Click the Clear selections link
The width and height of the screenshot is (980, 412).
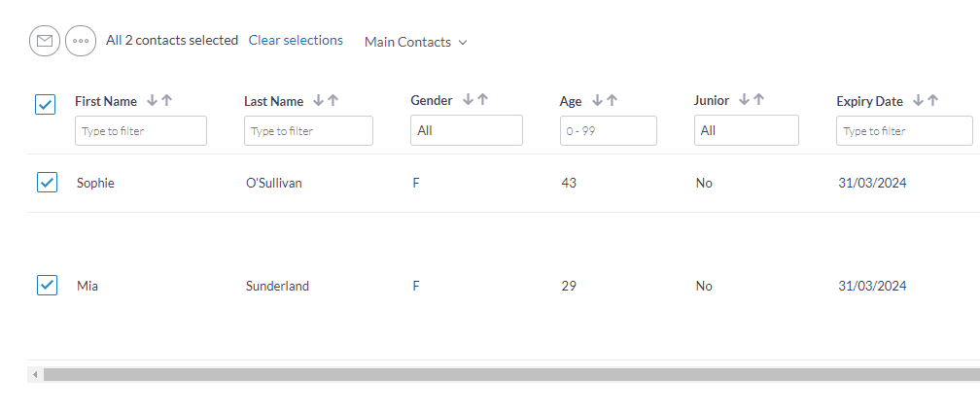tap(296, 40)
